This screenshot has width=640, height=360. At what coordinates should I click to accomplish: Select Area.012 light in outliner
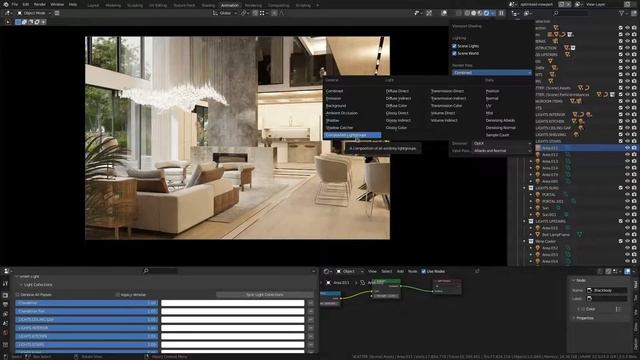click(x=549, y=155)
